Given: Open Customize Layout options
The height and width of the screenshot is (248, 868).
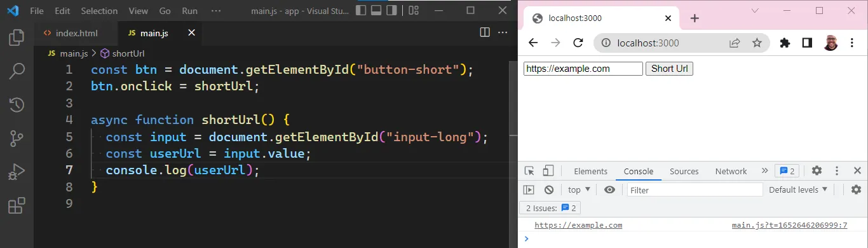Looking at the screenshot, I should [414, 10].
